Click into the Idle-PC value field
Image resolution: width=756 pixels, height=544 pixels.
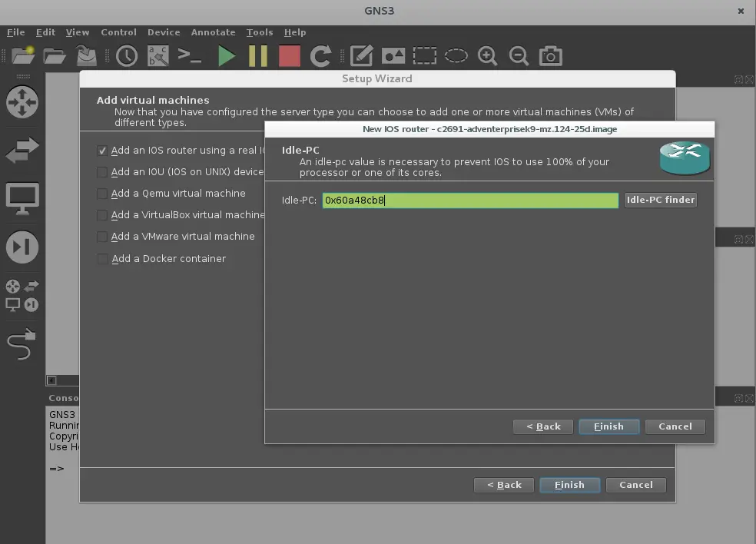click(x=470, y=200)
